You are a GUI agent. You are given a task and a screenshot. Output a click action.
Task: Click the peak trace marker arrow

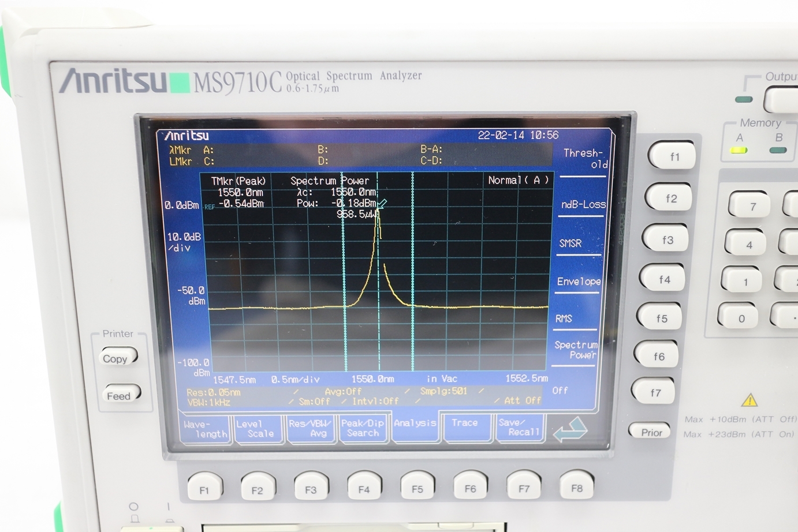(x=381, y=204)
